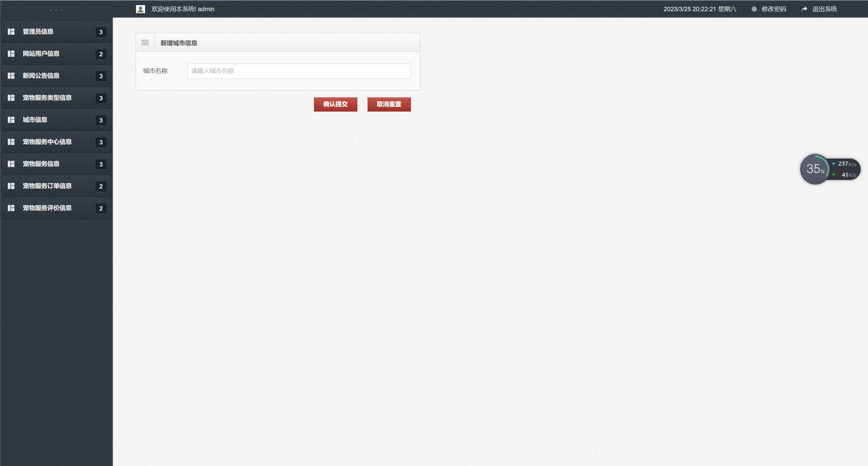Click the grid icon beside 宠物服务订单信息
Image resolution: width=868 pixels, height=466 pixels.
pos(11,186)
